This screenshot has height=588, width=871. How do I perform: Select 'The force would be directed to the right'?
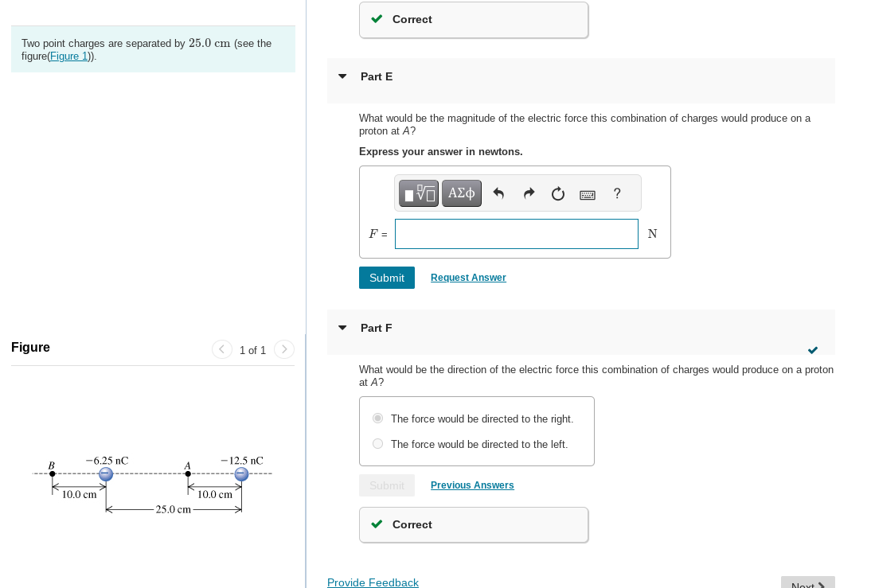tap(377, 418)
